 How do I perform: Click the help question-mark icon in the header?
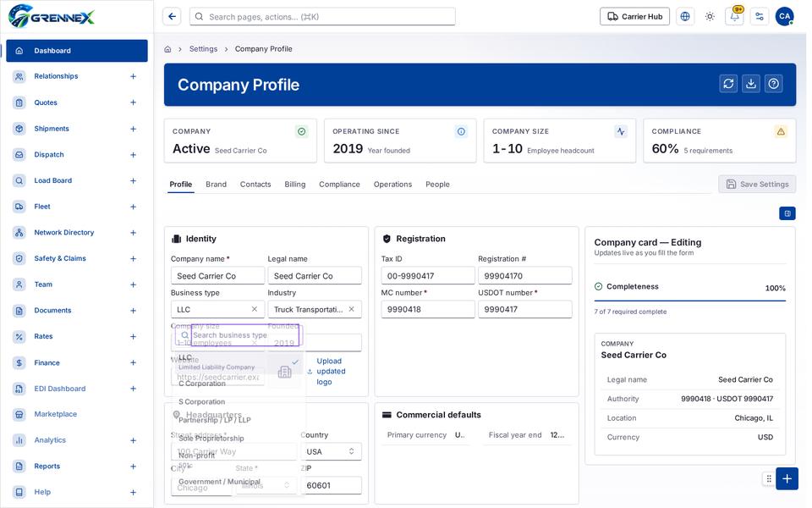tap(774, 84)
